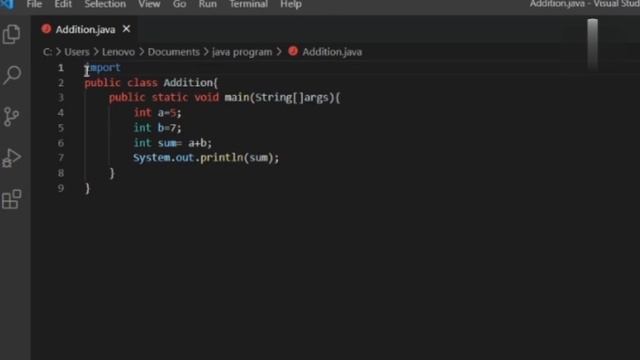Click the Addition.java breadcrumb segment
The width and height of the screenshot is (640, 360).
click(332, 52)
